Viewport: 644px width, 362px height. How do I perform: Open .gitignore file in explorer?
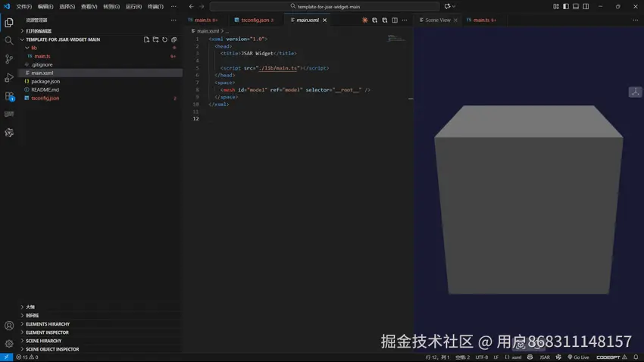(42, 64)
